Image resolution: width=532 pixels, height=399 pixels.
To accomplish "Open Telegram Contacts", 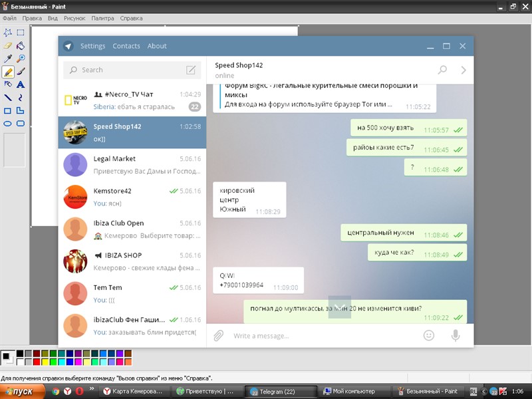I will pyautogui.click(x=126, y=46).
